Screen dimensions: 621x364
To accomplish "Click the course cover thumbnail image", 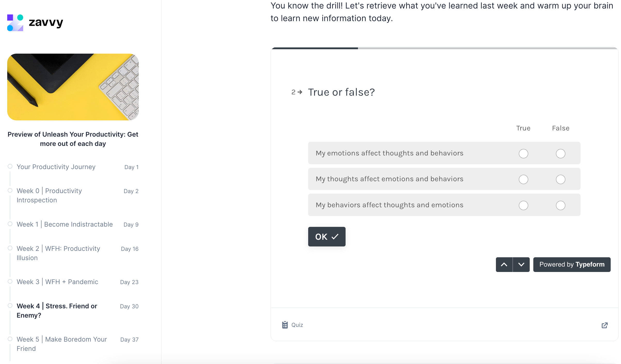I will click(73, 87).
